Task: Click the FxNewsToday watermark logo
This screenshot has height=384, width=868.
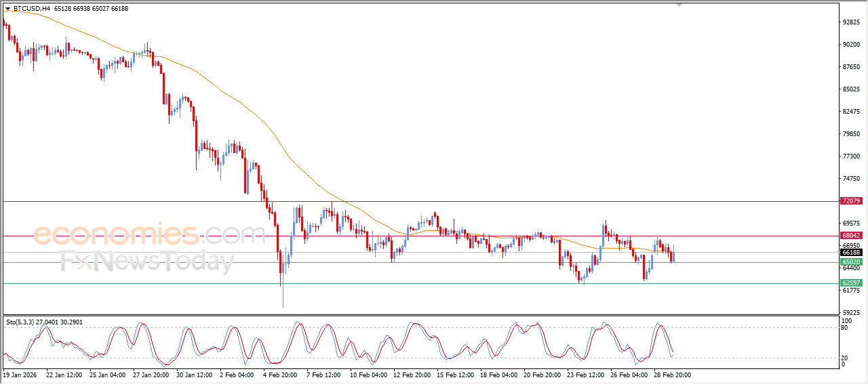Action: point(147,261)
